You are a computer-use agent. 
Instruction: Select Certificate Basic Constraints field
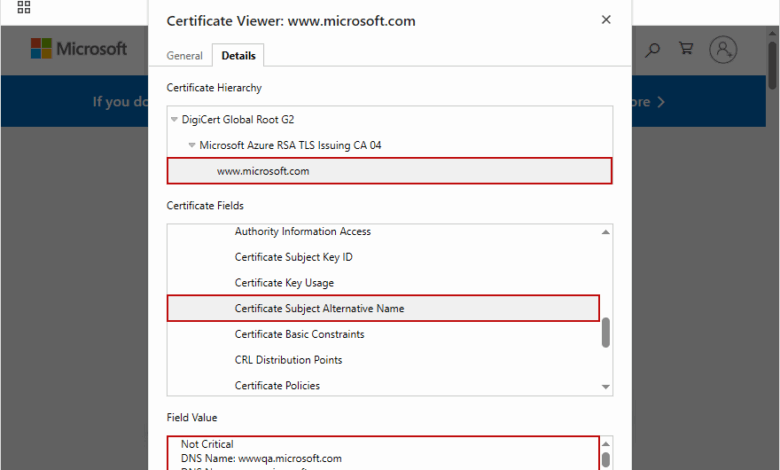[x=299, y=334]
